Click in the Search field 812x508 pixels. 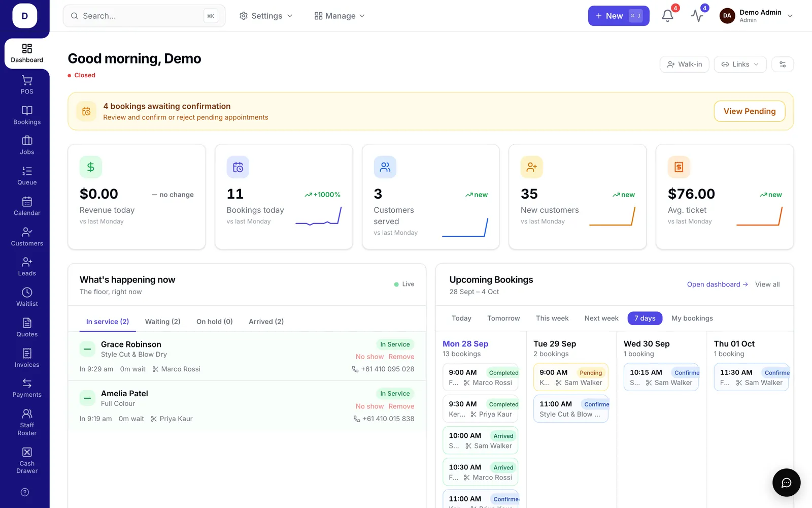(144, 16)
